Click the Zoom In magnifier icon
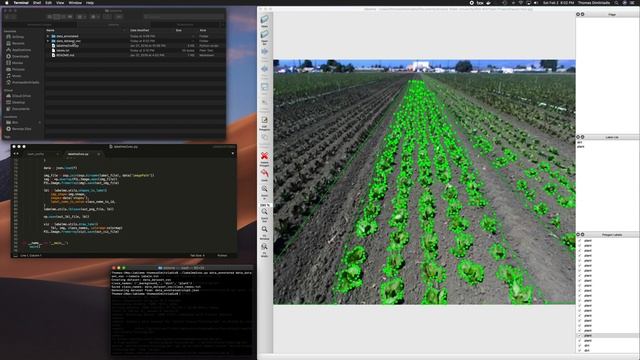 264,190
